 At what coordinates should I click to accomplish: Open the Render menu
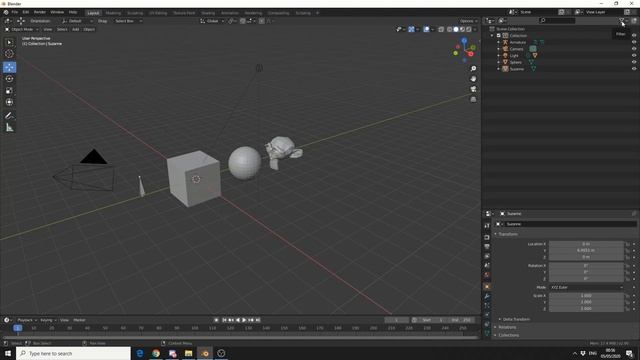[40, 12]
